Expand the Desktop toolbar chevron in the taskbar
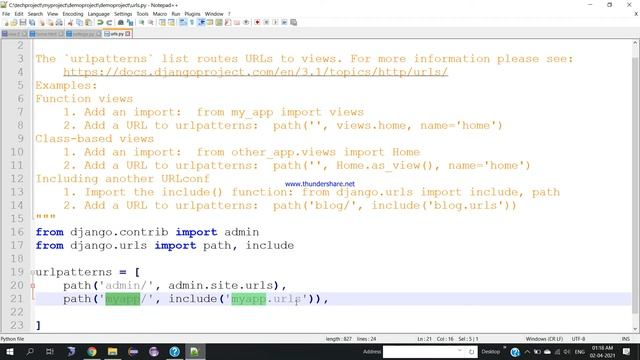 [504, 348]
